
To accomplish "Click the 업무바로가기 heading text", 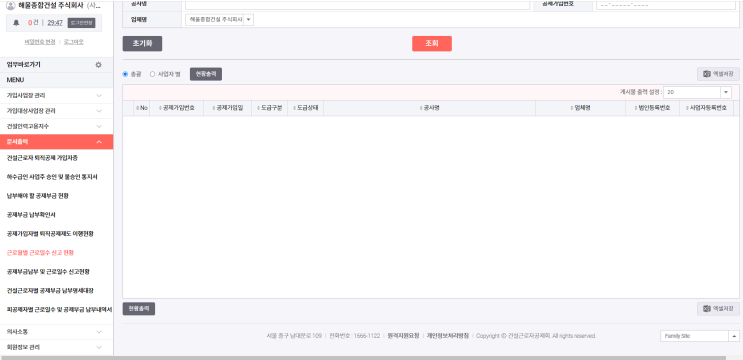I will tap(23, 65).
